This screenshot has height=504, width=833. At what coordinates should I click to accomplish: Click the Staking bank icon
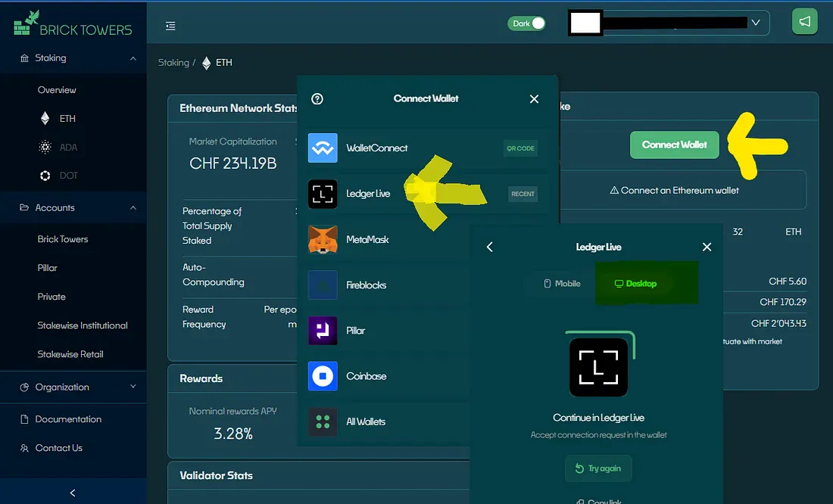point(24,58)
